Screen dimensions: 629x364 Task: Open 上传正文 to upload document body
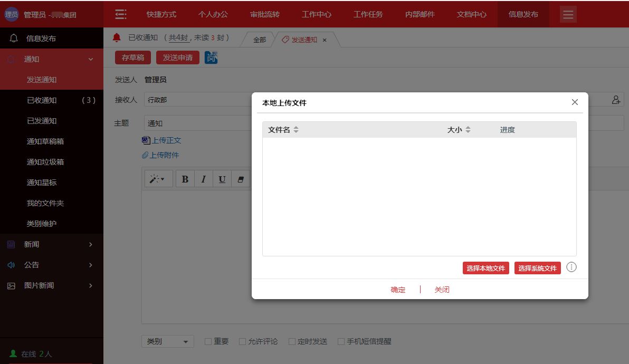coord(165,140)
